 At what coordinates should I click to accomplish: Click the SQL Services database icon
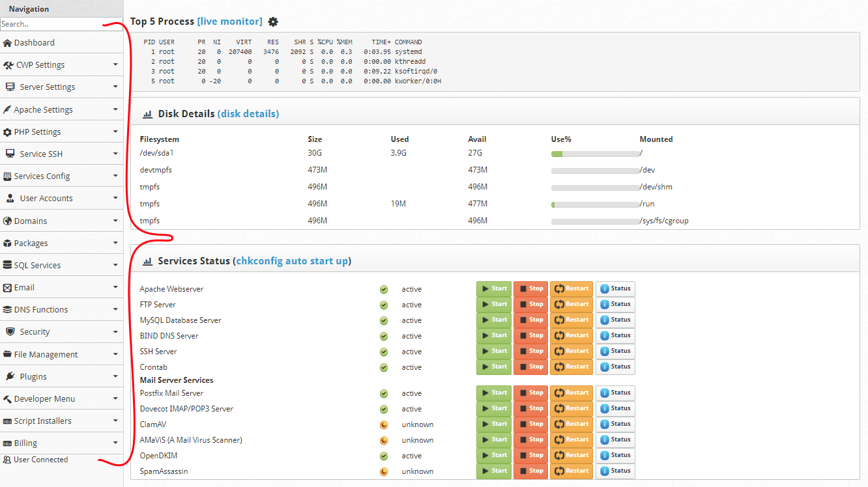[x=7, y=265]
